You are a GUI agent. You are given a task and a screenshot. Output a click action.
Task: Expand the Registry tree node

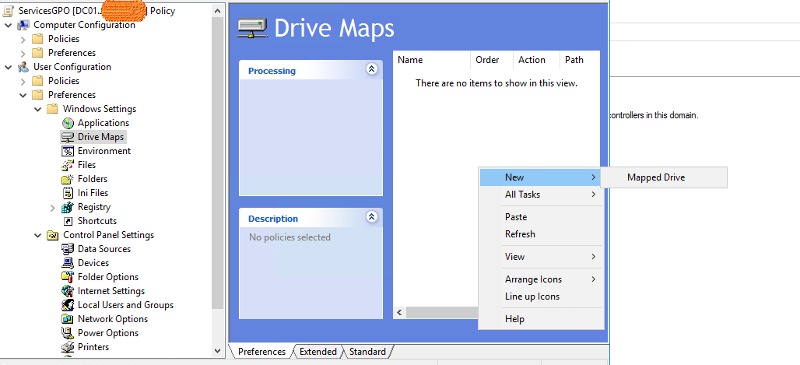(x=53, y=207)
